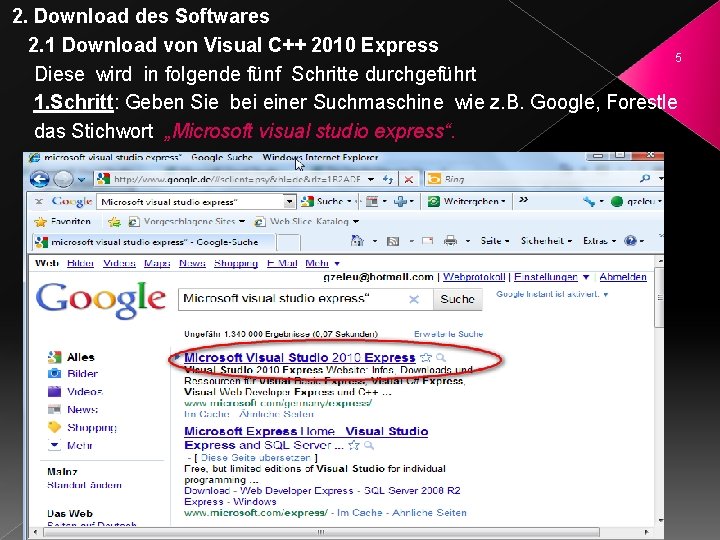This screenshot has width=720, height=540.
Task: Click the Suche button beside search box
Action: (457, 299)
